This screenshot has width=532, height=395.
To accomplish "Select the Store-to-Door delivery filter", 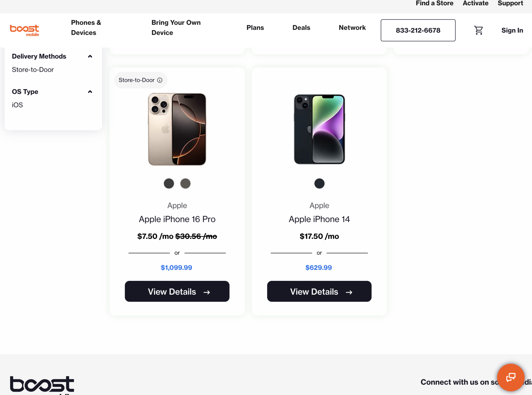I will coord(33,70).
